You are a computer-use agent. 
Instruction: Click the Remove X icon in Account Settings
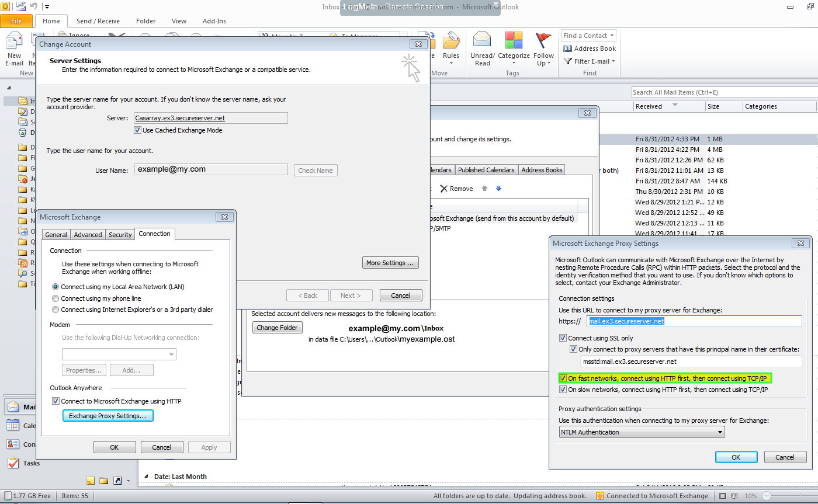(x=444, y=189)
